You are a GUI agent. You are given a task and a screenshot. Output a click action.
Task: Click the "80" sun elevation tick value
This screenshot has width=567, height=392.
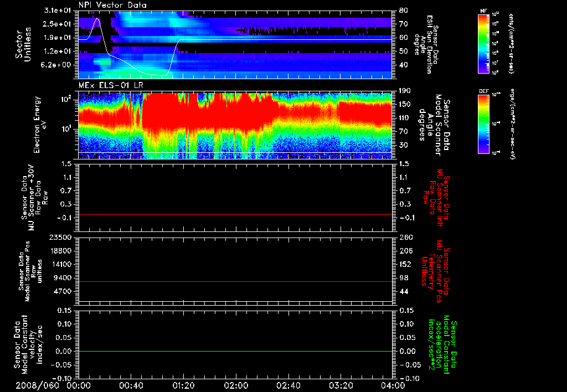[403, 11]
